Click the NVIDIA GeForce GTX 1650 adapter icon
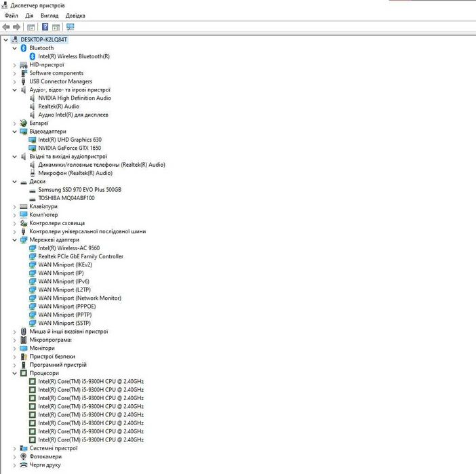 coord(32,149)
